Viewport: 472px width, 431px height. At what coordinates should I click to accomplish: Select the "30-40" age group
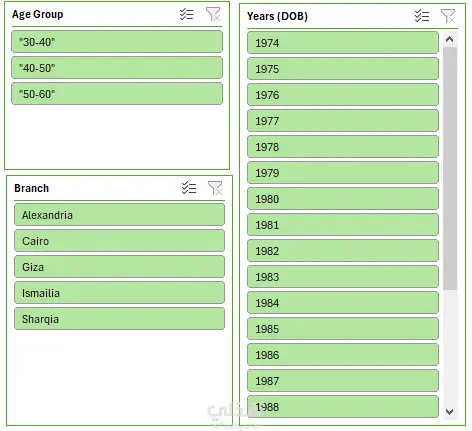(117, 42)
